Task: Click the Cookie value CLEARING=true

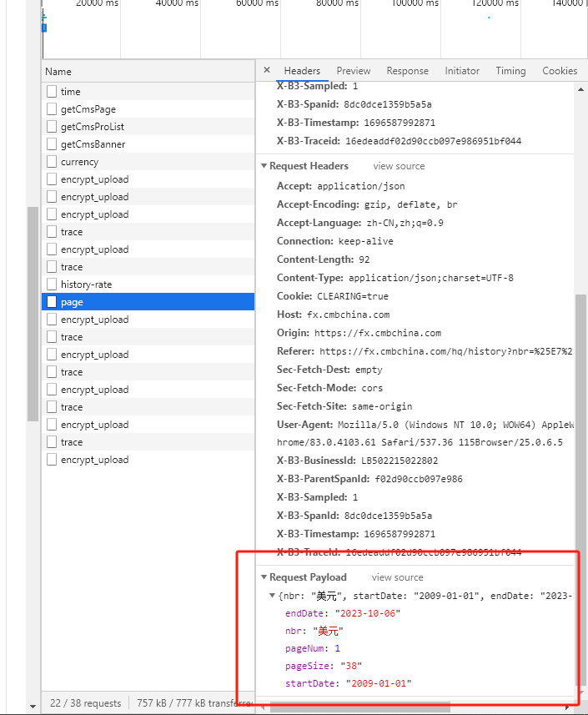Action: (x=353, y=296)
